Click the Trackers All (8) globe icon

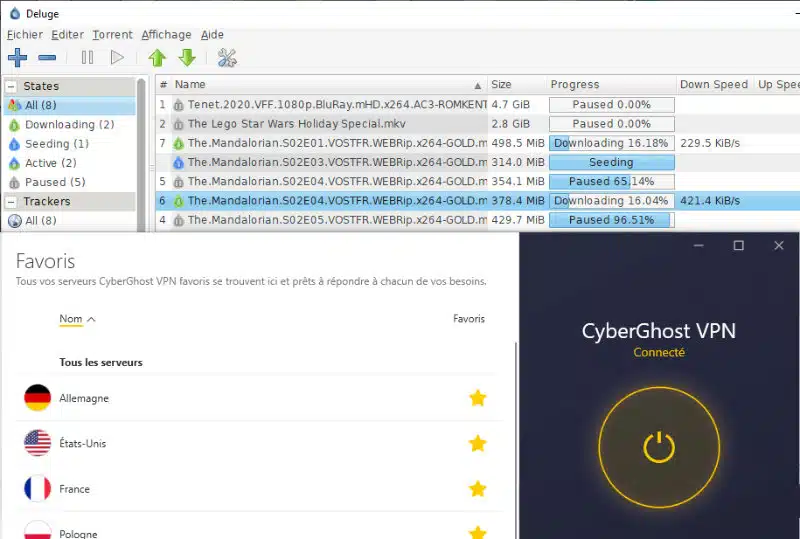(x=15, y=220)
